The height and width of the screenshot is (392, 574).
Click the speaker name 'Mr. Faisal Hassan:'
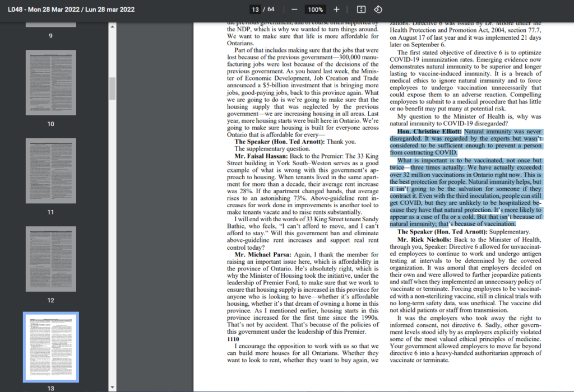click(261, 156)
